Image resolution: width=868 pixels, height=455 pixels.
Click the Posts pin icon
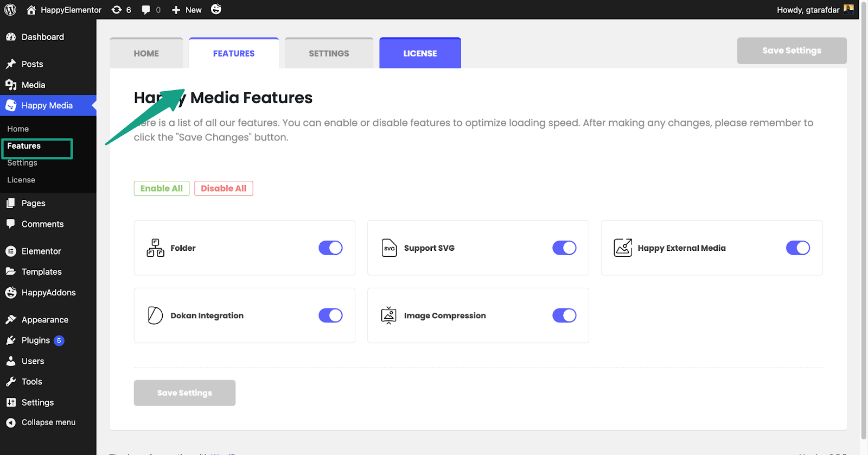point(11,64)
